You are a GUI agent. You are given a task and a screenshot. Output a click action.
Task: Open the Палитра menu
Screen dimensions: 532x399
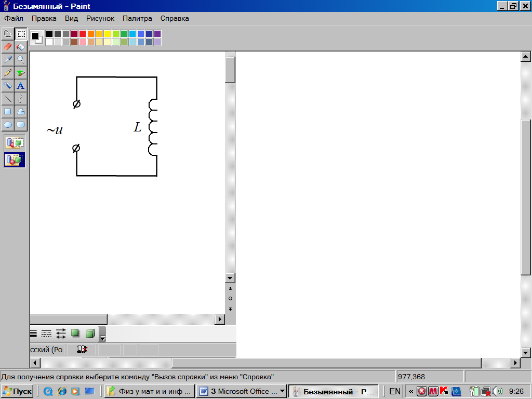137,18
